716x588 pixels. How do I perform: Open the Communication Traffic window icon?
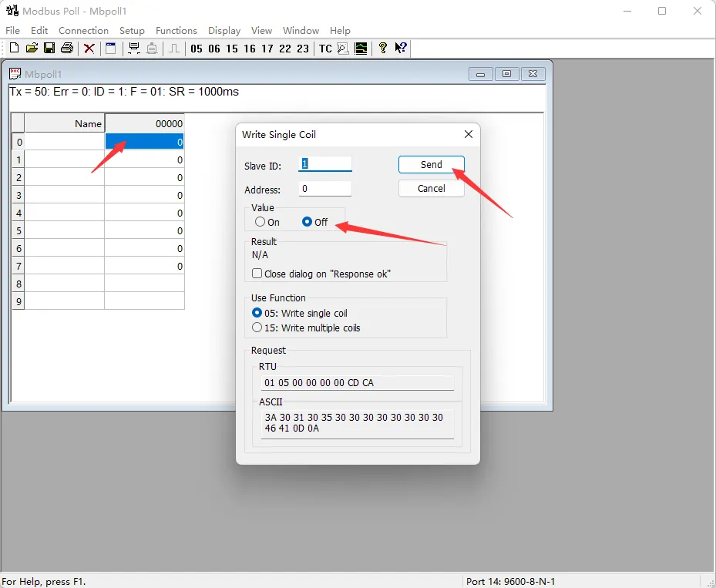341,48
